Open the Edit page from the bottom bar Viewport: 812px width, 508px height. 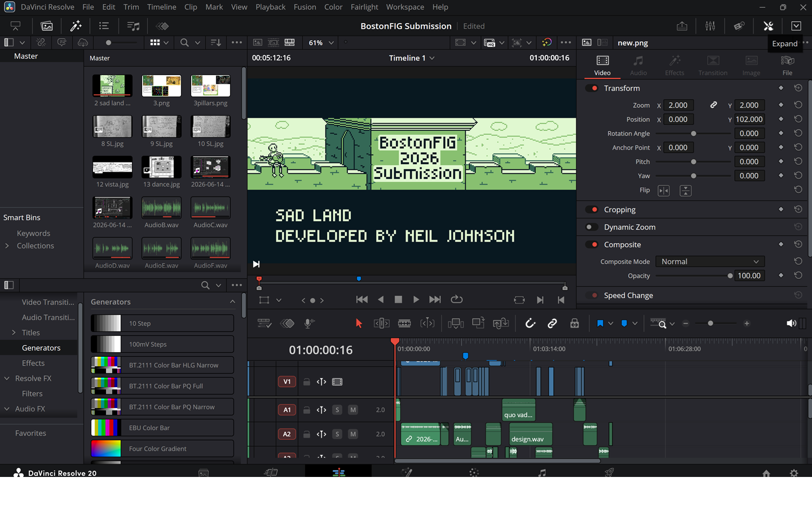pyautogui.click(x=338, y=472)
